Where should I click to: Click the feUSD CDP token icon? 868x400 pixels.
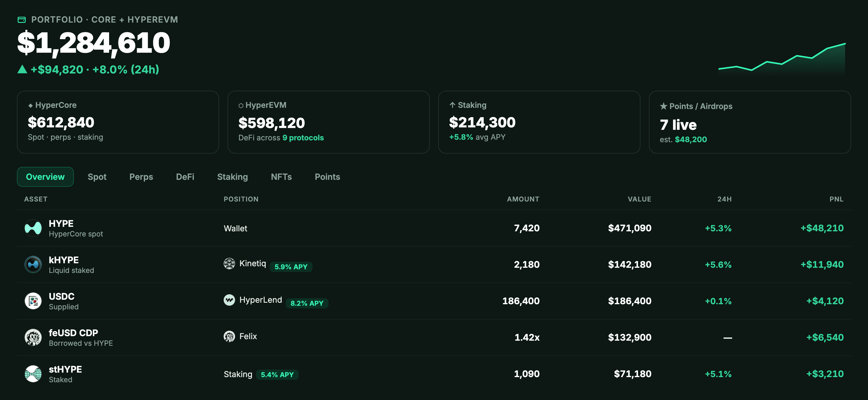(33, 337)
